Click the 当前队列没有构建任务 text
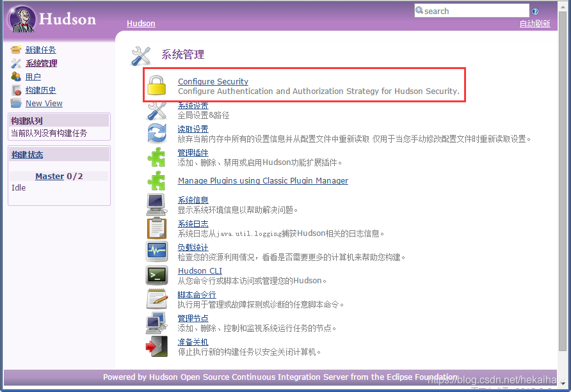This screenshot has height=392, width=571. 49,133
